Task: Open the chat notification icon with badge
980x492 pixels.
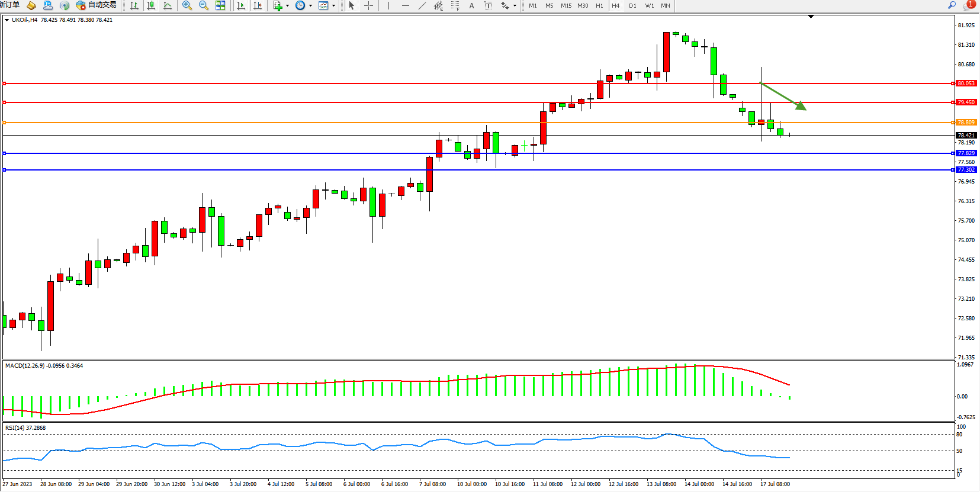Action: point(969,5)
